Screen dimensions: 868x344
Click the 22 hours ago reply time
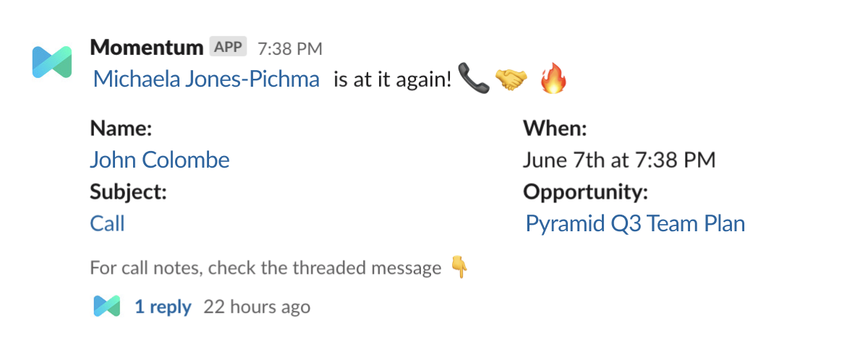(257, 307)
